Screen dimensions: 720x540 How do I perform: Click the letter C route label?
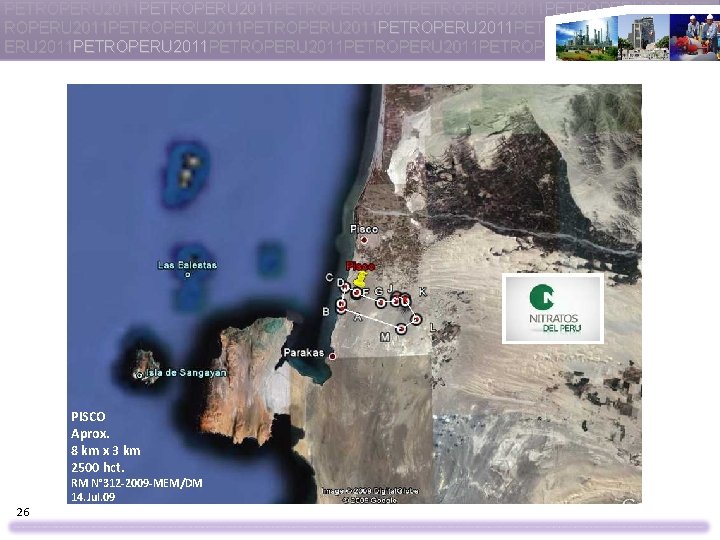(x=329, y=277)
